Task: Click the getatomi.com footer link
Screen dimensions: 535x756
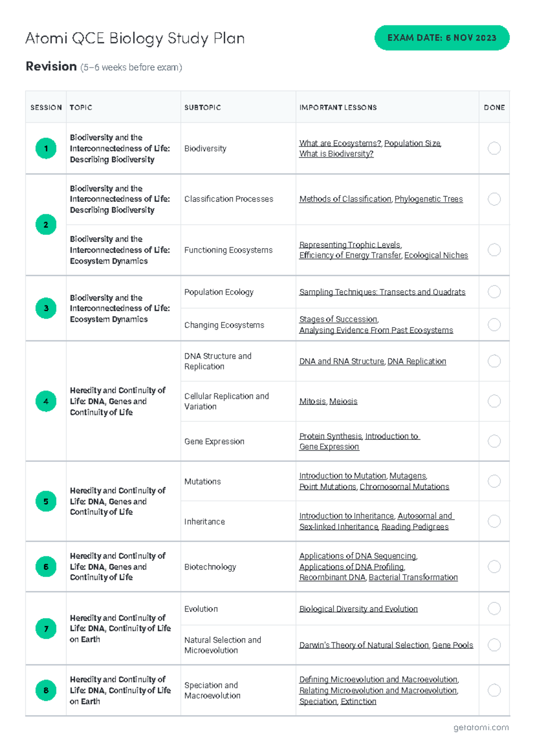Action: (x=481, y=727)
